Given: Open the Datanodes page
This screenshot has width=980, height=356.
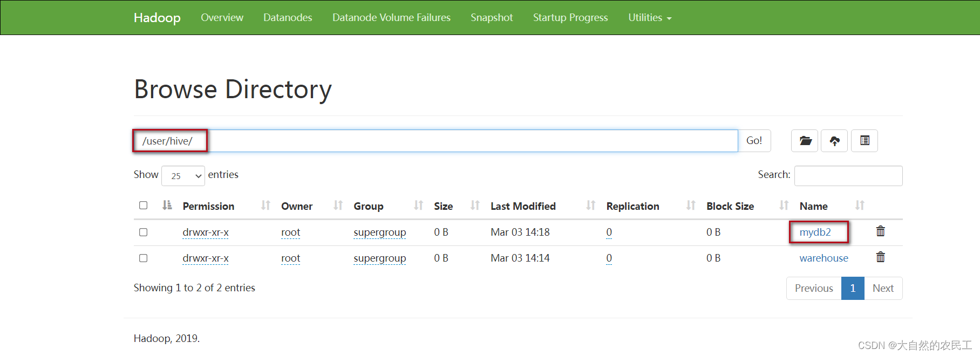Looking at the screenshot, I should point(288,18).
